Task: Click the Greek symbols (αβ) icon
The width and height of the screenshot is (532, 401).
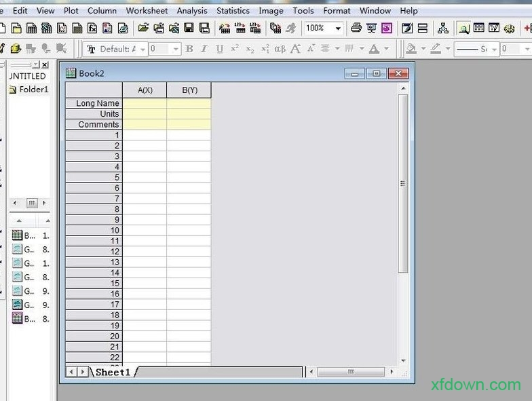Action: pyautogui.click(x=280, y=49)
